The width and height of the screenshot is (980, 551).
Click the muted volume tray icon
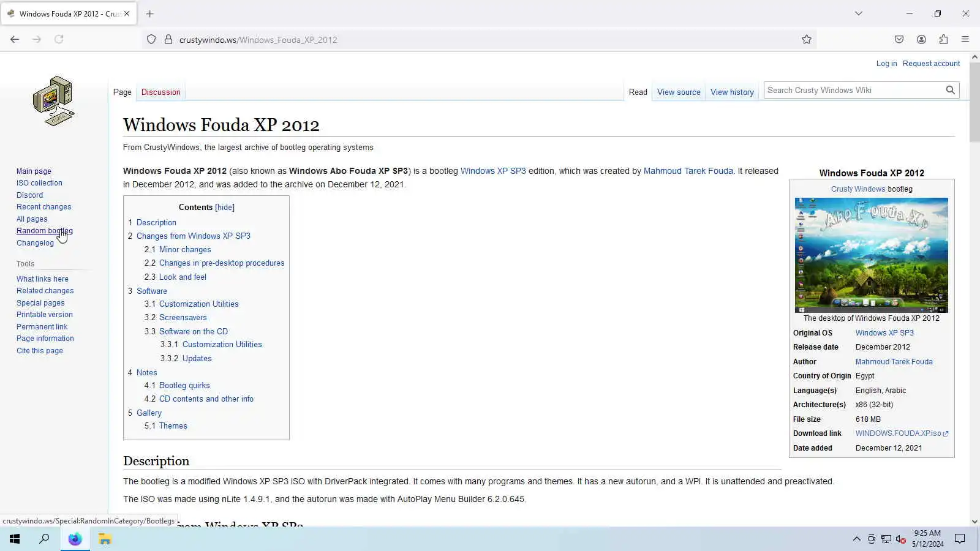pos(900,539)
